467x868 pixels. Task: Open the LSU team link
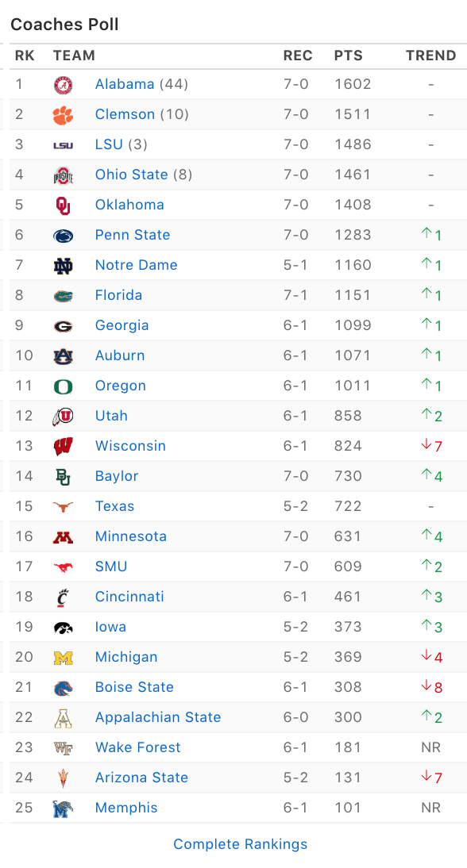(109, 144)
